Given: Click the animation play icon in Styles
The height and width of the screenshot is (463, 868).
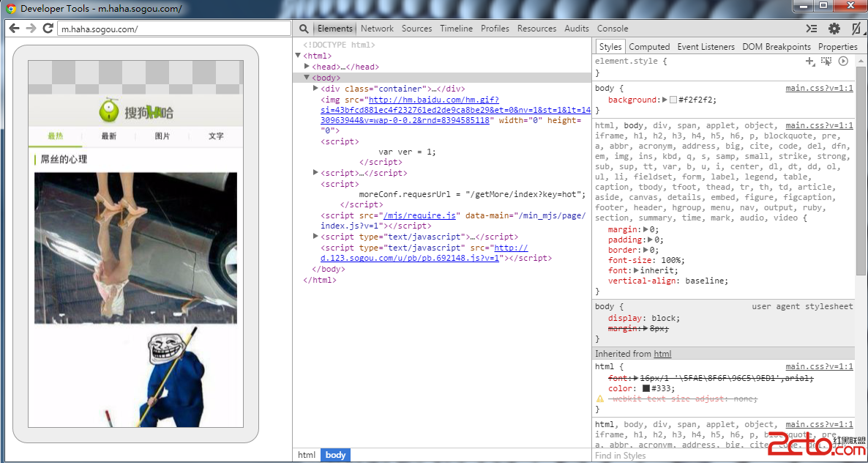Looking at the screenshot, I should (843, 62).
